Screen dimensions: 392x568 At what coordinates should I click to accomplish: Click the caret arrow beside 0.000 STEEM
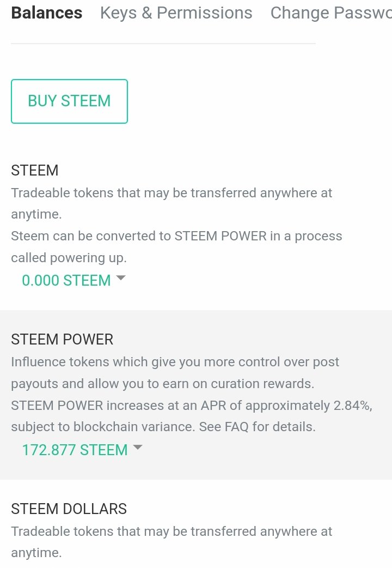(x=121, y=278)
